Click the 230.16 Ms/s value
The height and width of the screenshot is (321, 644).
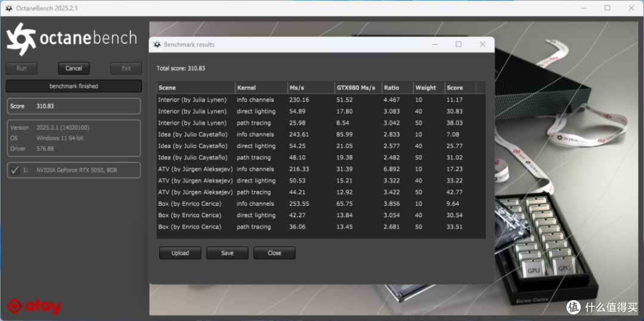point(299,100)
